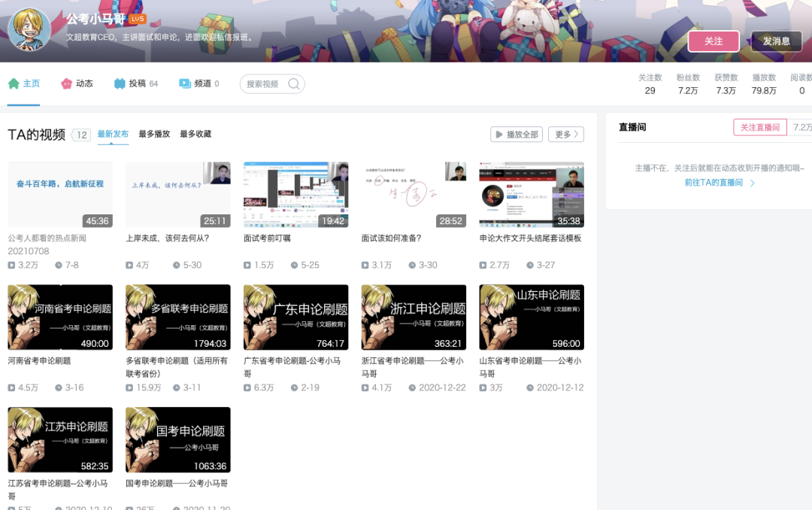The image size is (812, 510).
Task: Click the blue 投稿 TV icon
Action: 120,83
